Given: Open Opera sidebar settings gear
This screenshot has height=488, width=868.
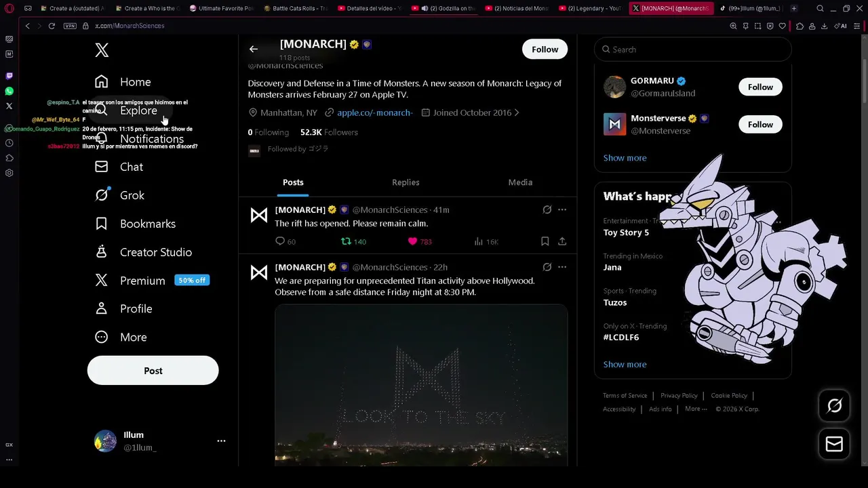Looking at the screenshot, I should tap(9, 173).
